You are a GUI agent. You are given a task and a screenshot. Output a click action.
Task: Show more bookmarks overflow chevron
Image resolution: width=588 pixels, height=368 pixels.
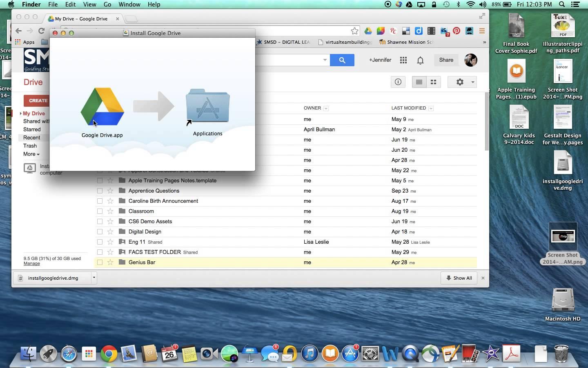(484, 42)
